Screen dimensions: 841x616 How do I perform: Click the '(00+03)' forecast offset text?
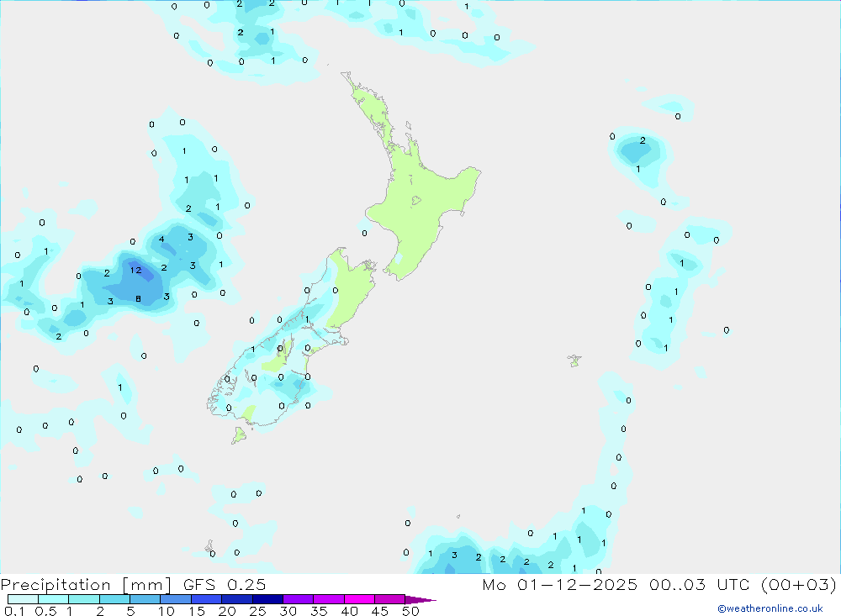pos(799,584)
